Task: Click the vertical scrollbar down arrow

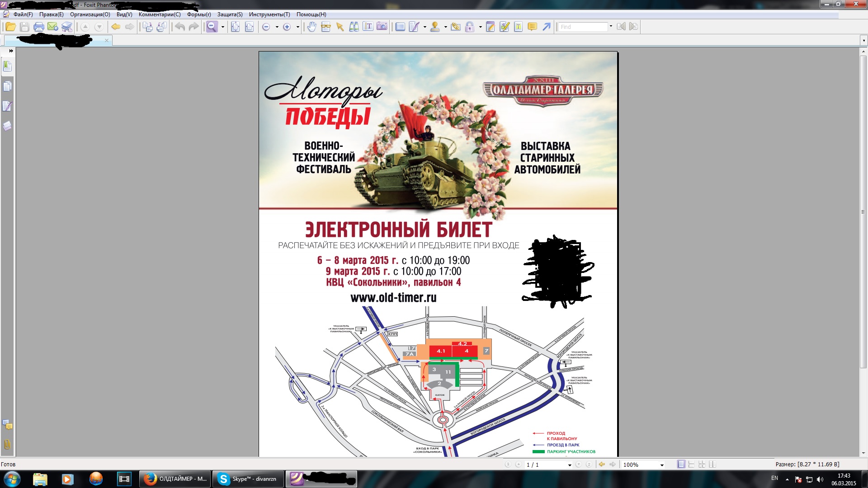Action: tap(863, 453)
